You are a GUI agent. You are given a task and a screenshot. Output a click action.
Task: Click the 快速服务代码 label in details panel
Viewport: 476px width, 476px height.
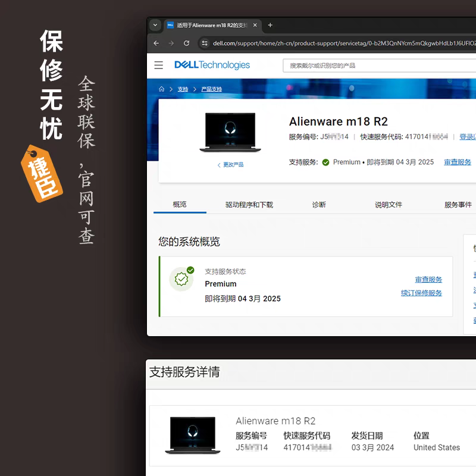(306, 436)
